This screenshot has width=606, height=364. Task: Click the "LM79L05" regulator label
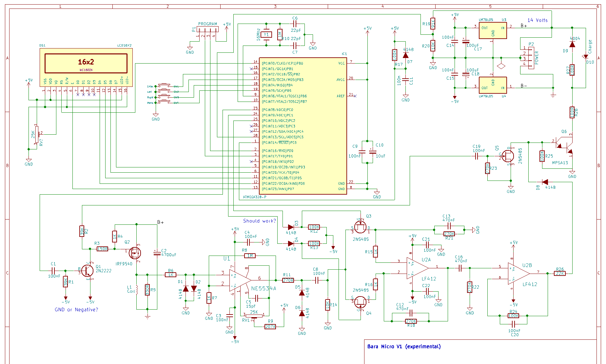[x=486, y=96]
